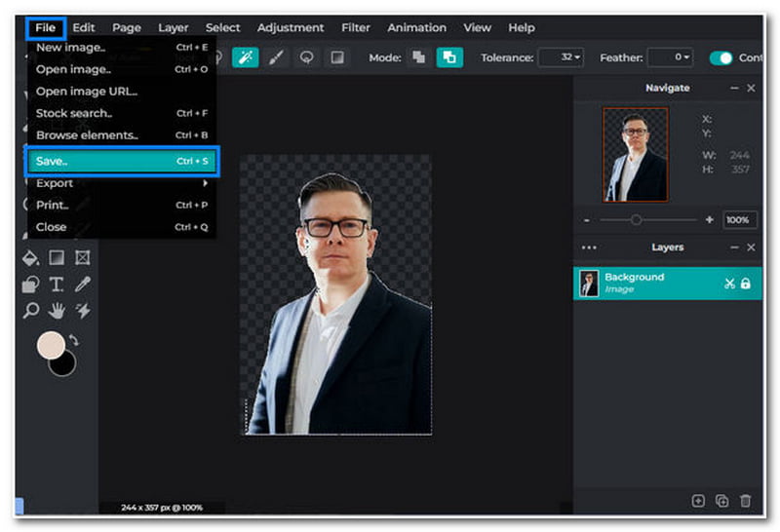The width and height of the screenshot is (780, 532).
Task: Pick the Hand pan tool
Action: pos(57,311)
